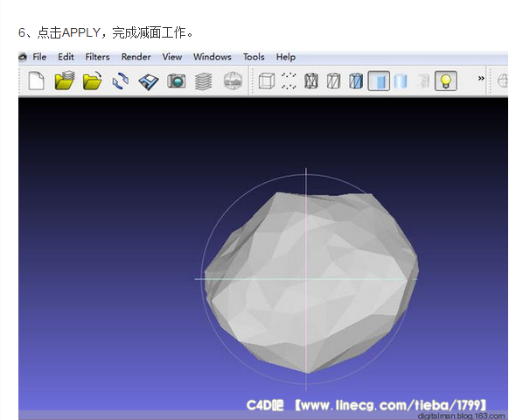This screenshot has width=509, height=420.
Task: Toggle the light bulb lighting button
Action: (446, 80)
